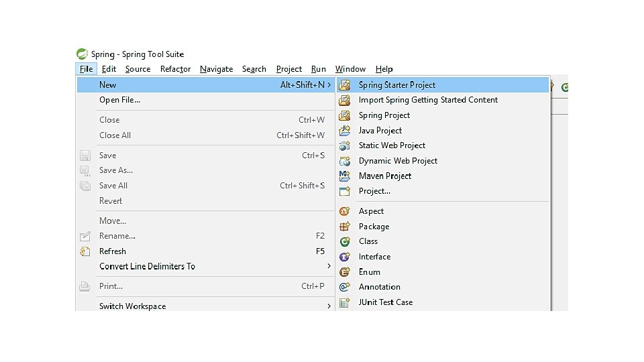
Task: Open the Navigate menu
Action: (217, 69)
